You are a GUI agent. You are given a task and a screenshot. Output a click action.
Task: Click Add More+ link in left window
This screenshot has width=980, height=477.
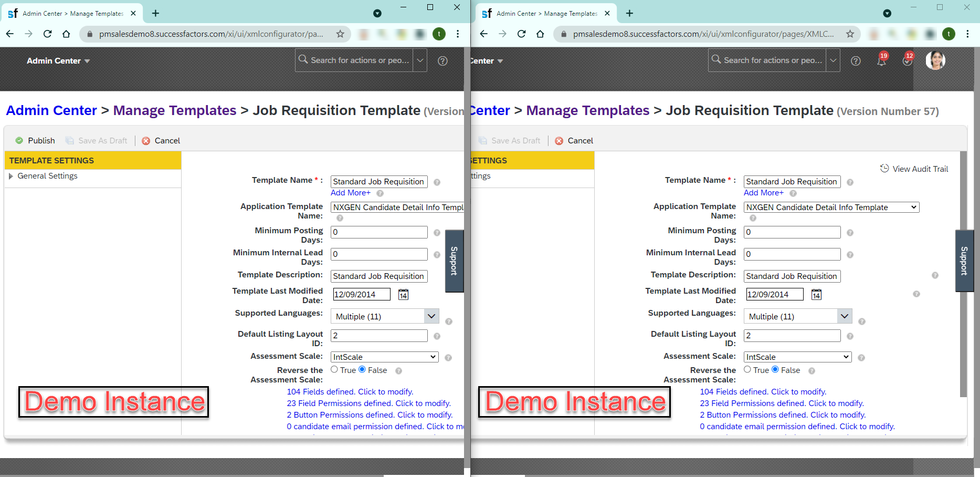pos(351,193)
